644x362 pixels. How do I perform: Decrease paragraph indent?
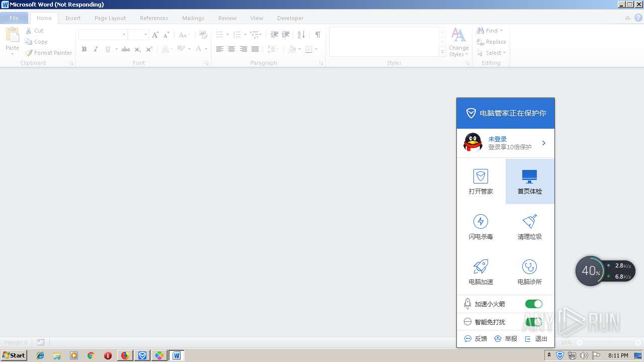click(x=274, y=35)
